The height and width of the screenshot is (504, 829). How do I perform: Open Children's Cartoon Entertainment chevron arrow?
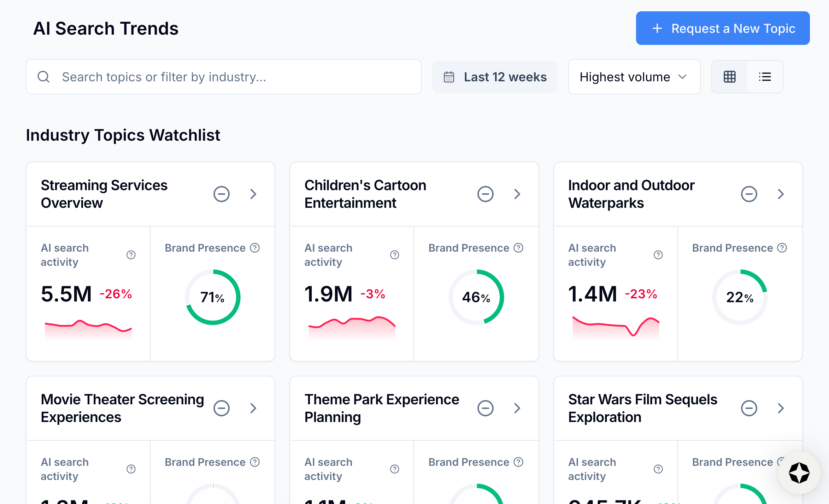tap(517, 194)
